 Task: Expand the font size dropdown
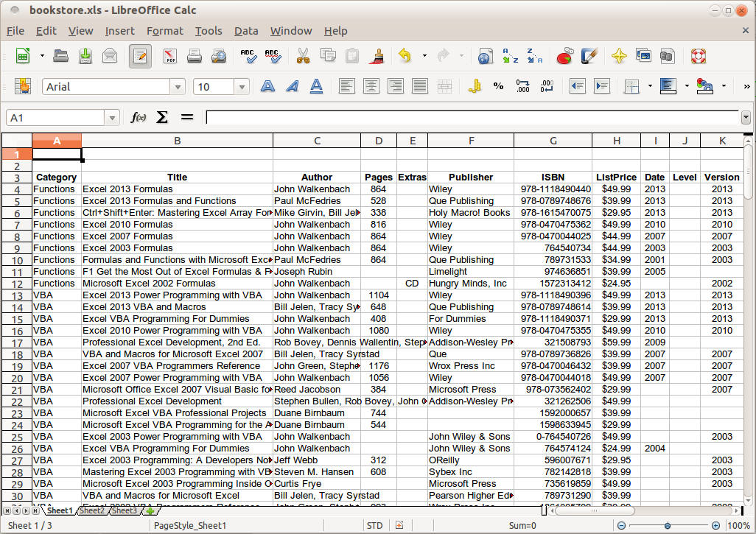tap(242, 86)
